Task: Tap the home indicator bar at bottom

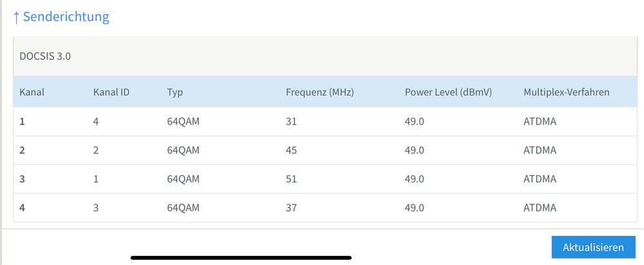Action: click(241, 258)
